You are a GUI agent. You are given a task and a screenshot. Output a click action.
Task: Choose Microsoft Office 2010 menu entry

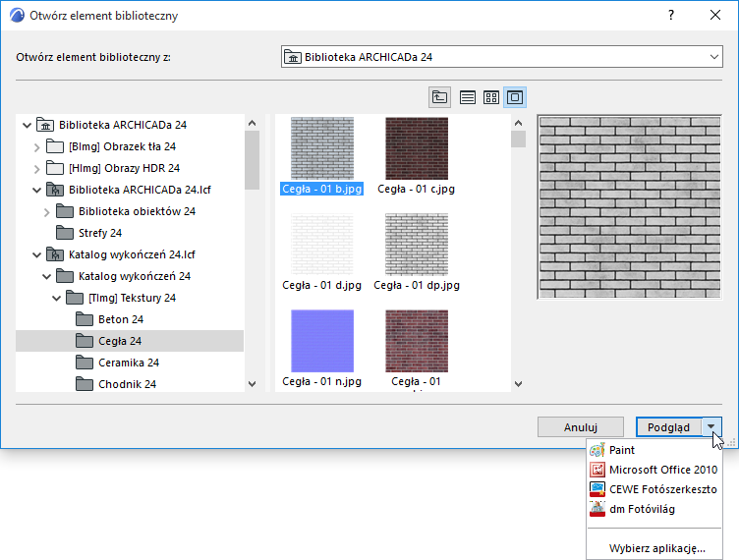click(654, 470)
